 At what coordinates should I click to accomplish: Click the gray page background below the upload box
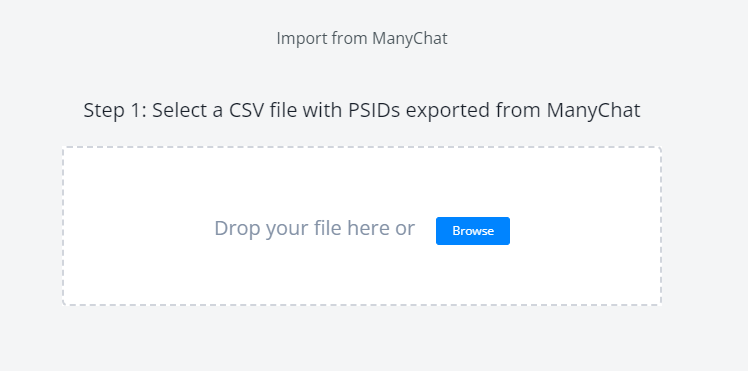[x=362, y=339]
